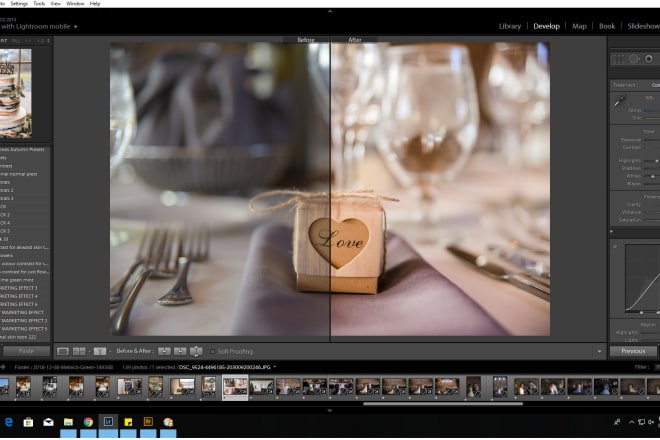Screen dimensions: 660x440
Task: Switch to the Library module
Action: (x=510, y=26)
